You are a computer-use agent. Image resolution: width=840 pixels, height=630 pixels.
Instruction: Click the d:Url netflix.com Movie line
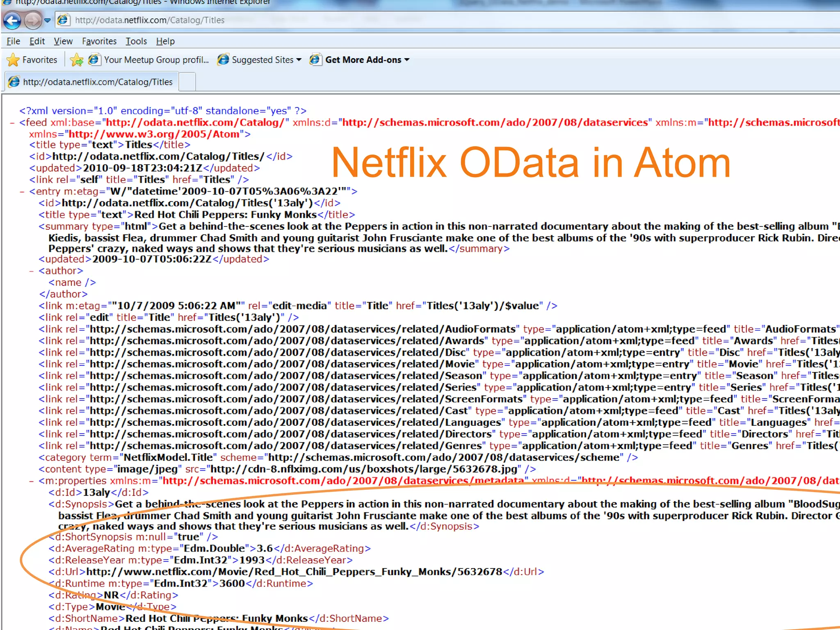(296, 572)
